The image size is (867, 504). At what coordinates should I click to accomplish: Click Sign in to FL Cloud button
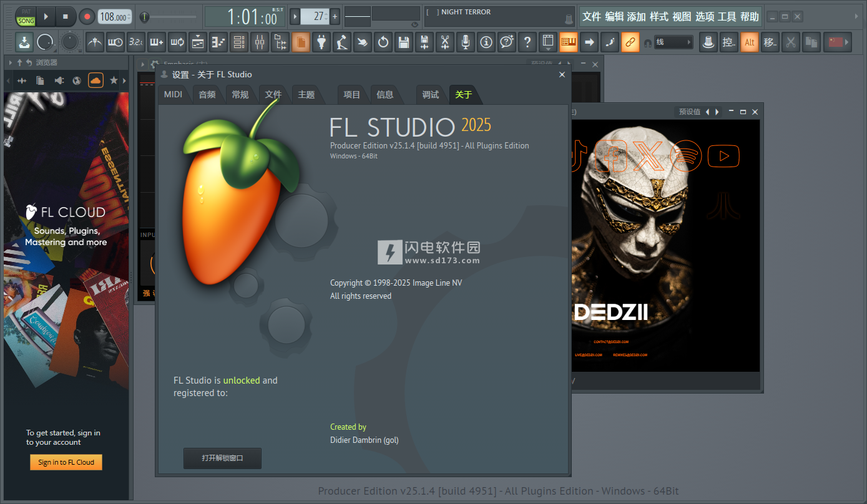click(x=66, y=462)
